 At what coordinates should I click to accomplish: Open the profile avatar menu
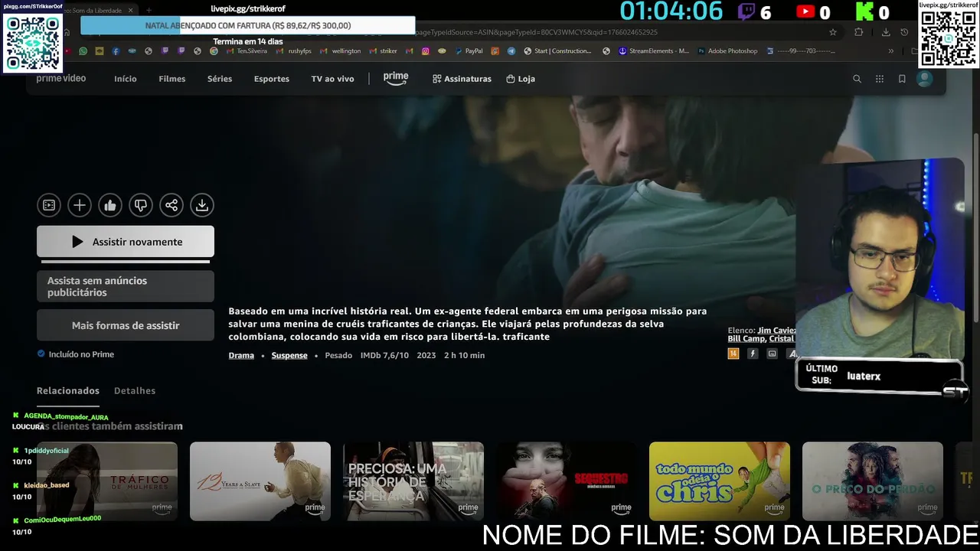click(x=925, y=79)
